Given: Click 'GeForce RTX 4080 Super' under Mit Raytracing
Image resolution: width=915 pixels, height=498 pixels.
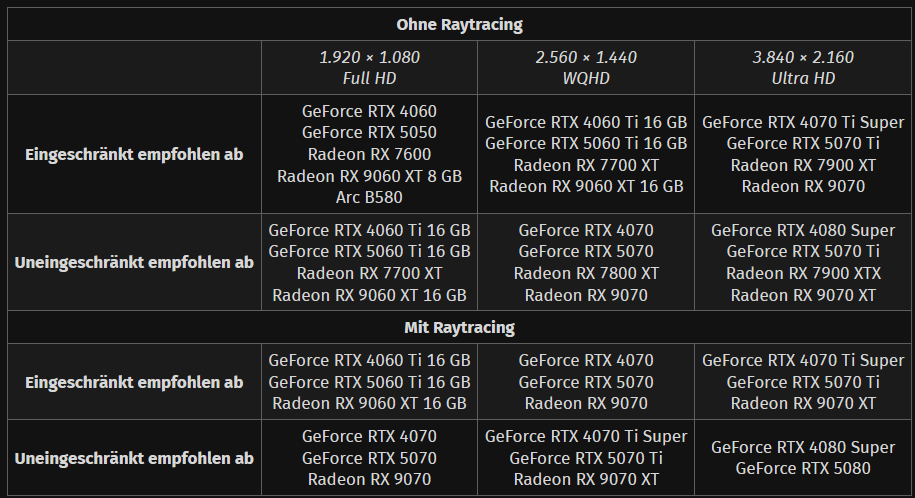Looking at the screenshot, I should point(803,447).
